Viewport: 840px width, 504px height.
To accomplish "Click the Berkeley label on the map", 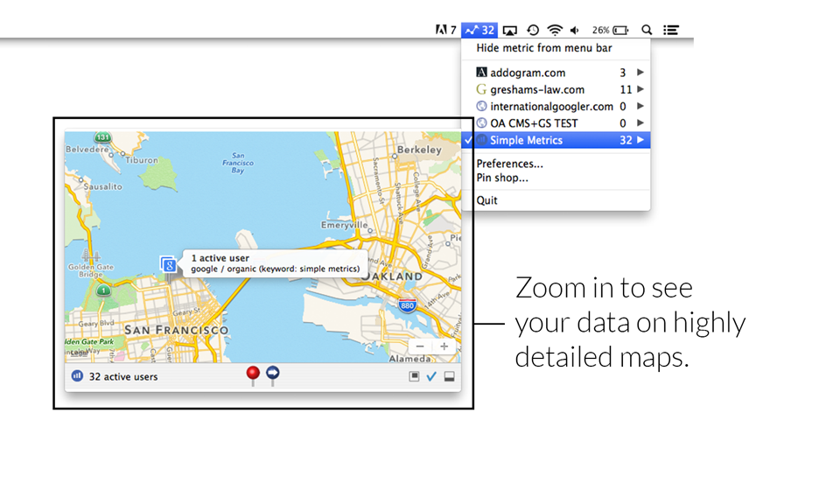I will (419, 150).
